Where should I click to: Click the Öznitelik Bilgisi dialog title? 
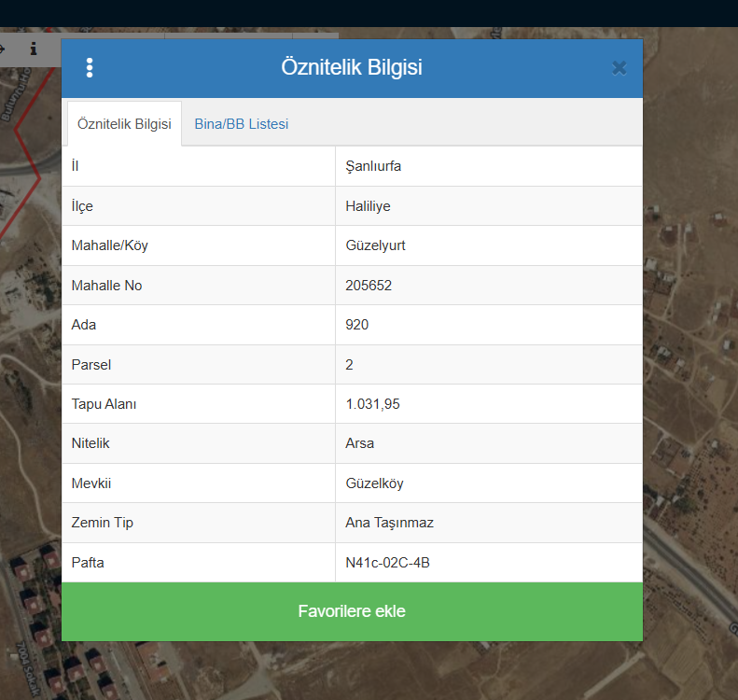click(x=352, y=68)
